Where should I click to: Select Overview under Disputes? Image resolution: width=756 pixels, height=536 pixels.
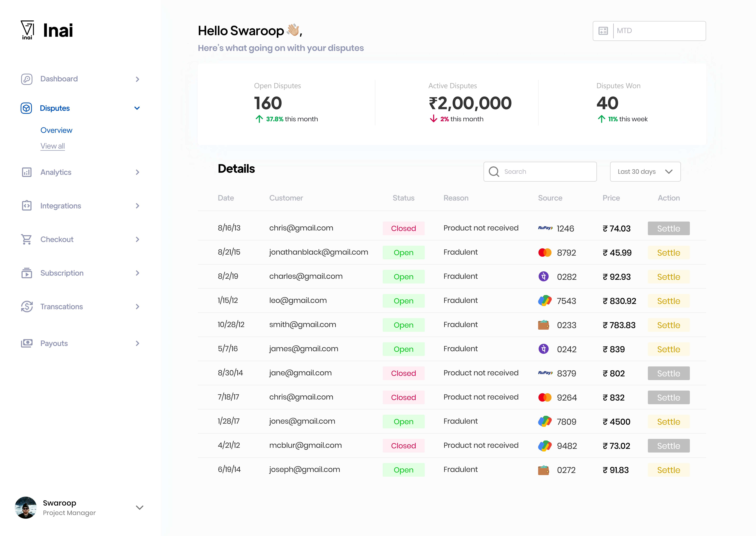[56, 130]
